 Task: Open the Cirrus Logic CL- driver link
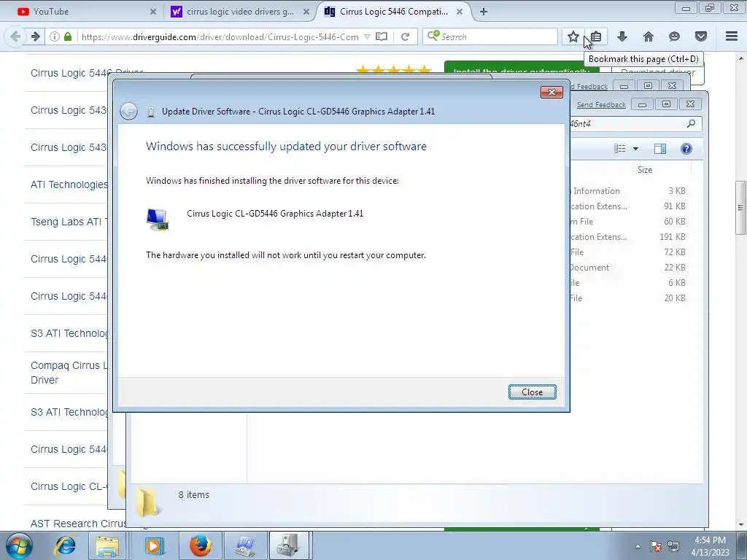[x=69, y=486]
